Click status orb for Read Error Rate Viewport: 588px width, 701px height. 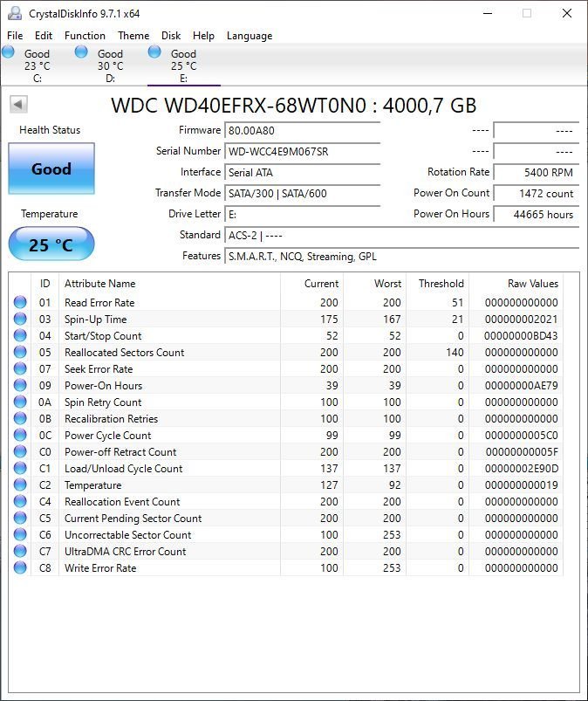(x=20, y=303)
